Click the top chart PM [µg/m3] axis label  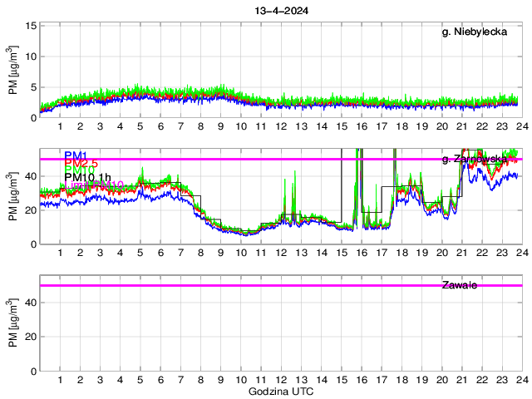(x=12, y=71)
